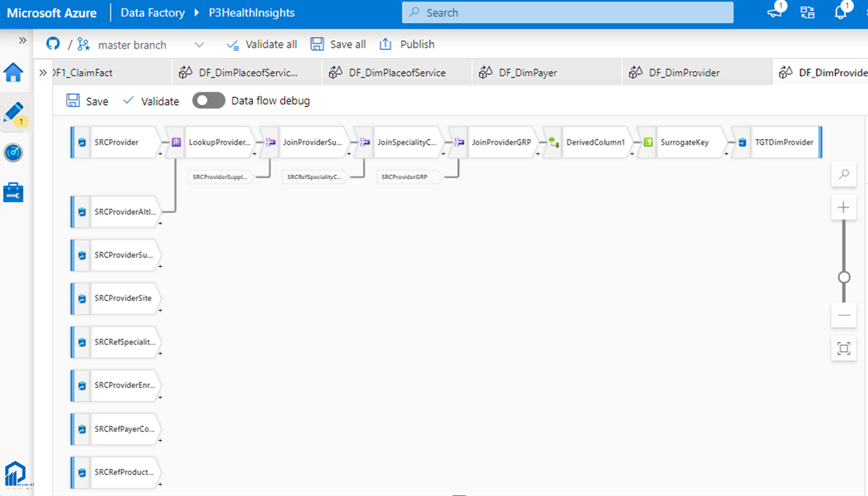Screen dimensions: 868x496
Task: Click in the Search input field
Action: tap(568, 13)
